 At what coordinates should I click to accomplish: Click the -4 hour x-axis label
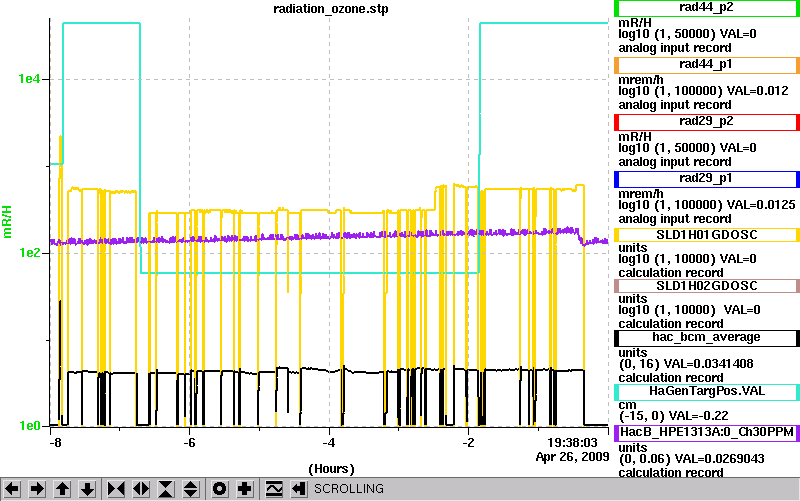point(329,443)
